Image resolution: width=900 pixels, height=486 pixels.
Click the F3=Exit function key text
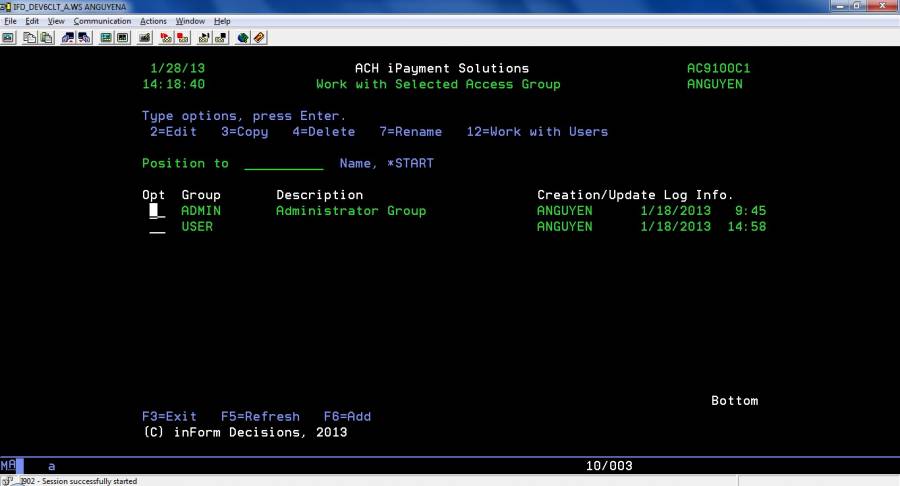pyautogui.click(x=169, y=416)
